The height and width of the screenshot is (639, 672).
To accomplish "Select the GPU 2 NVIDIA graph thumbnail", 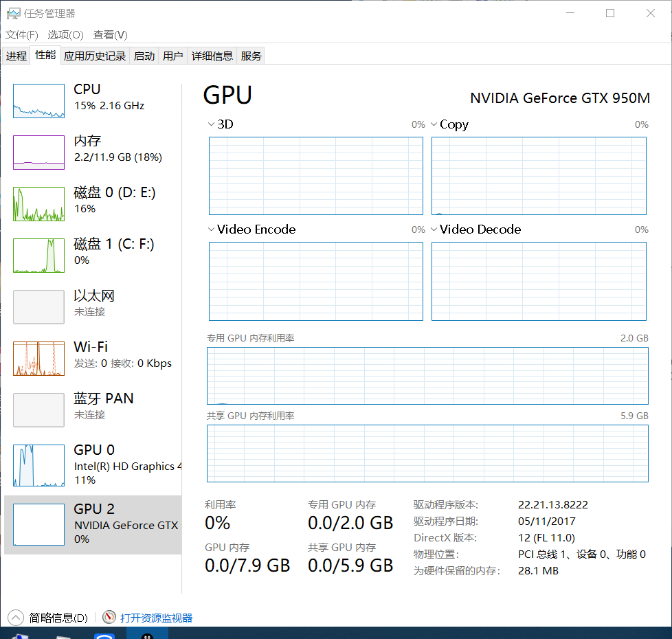I will coord(38,524).
